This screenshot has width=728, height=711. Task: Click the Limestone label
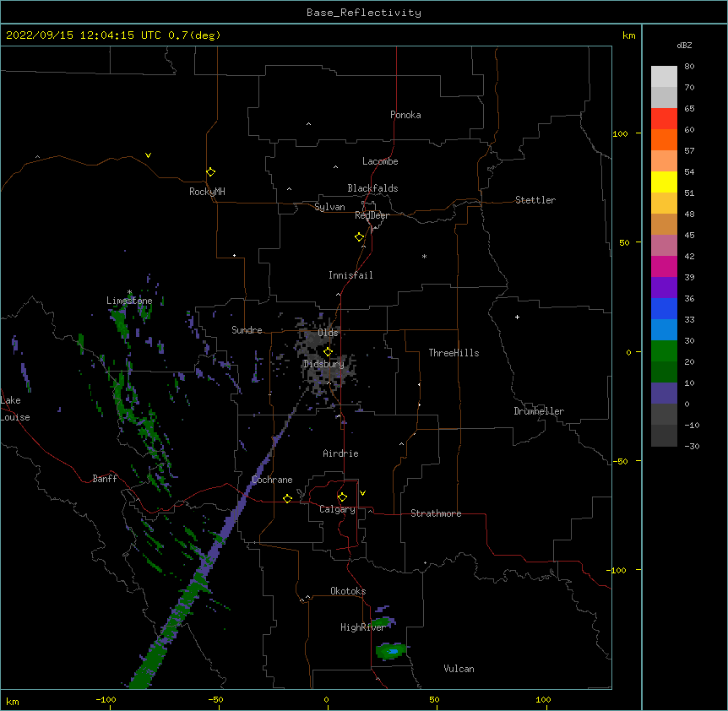pos(129,301)
